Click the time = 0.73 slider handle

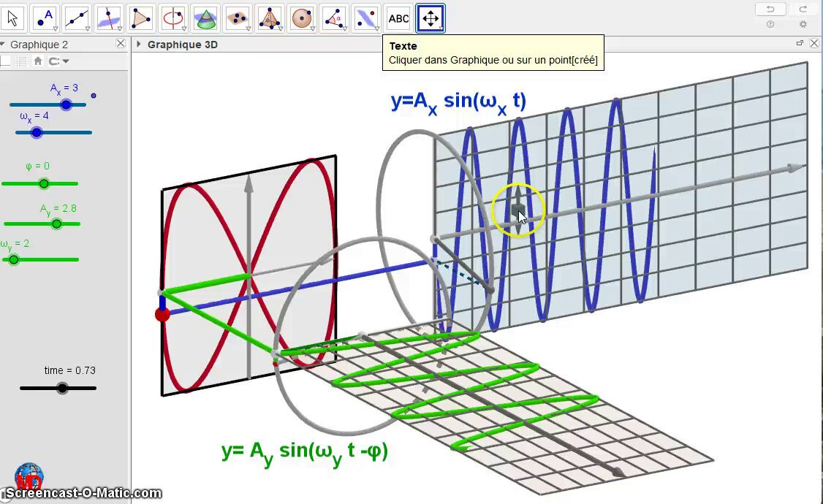[62, 388]
